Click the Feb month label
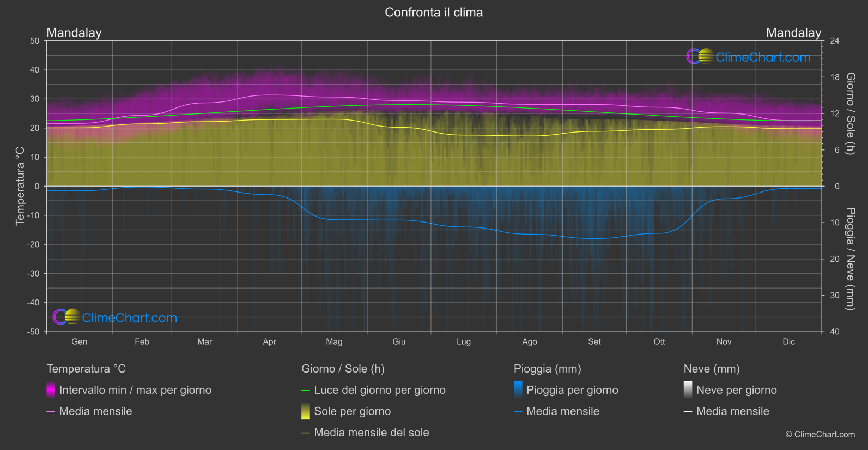868x450 pixels. [142, 341]
